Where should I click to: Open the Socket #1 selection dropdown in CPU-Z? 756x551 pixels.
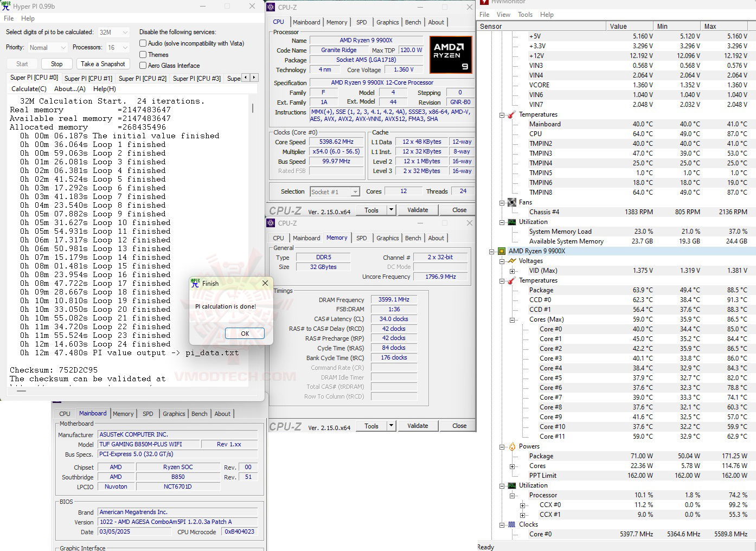point(335,191)
